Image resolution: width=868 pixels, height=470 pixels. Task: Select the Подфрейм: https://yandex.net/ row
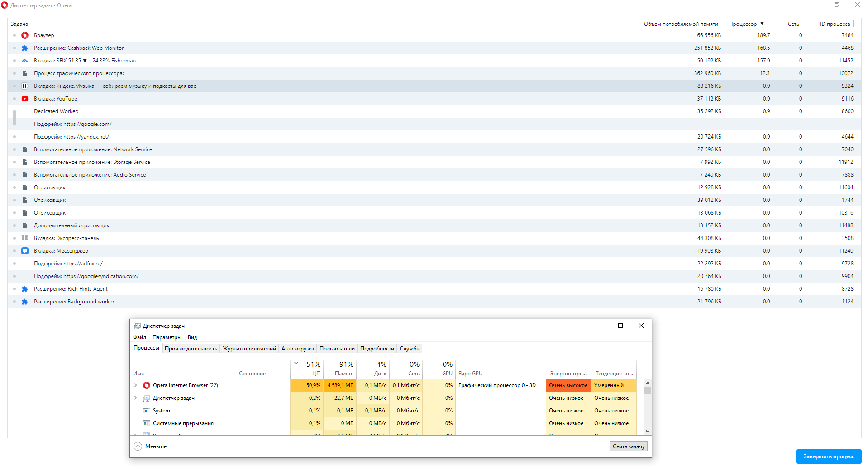click(434, 137)
